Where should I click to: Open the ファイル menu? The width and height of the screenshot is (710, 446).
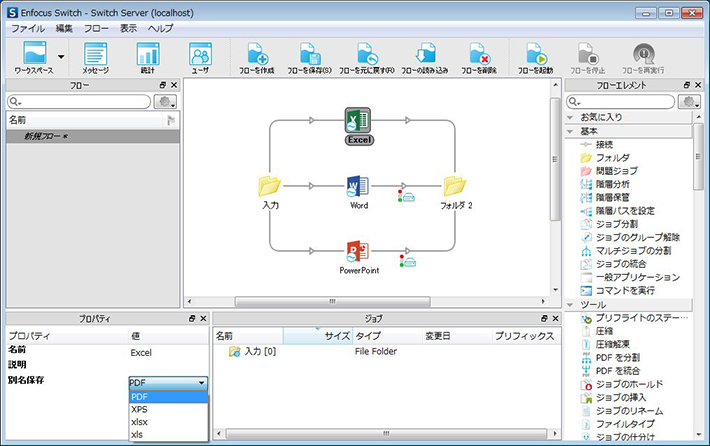28,29
